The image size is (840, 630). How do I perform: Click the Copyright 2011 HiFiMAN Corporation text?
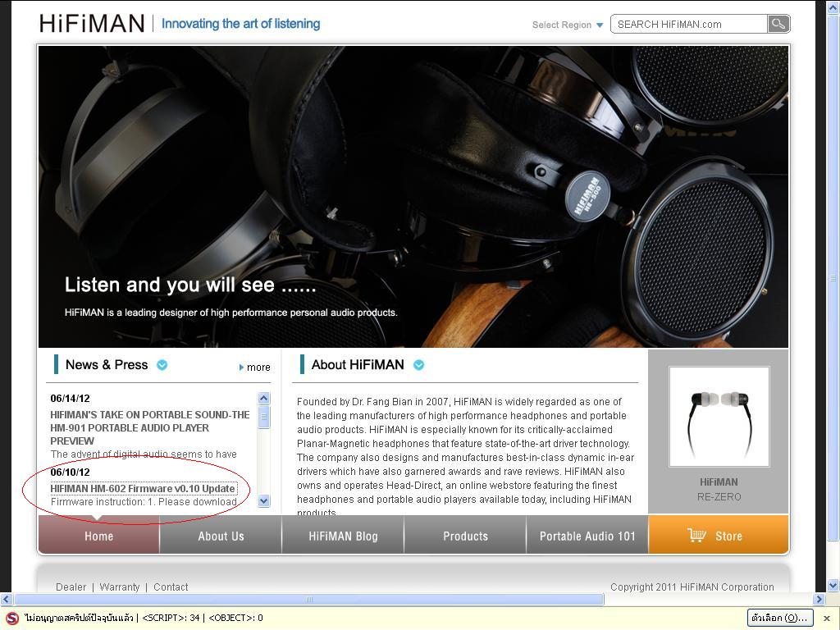pos(692,587)
